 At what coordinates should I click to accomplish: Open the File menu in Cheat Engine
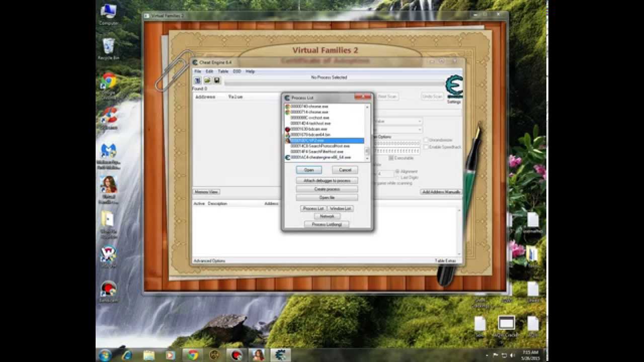pos(198,71)
